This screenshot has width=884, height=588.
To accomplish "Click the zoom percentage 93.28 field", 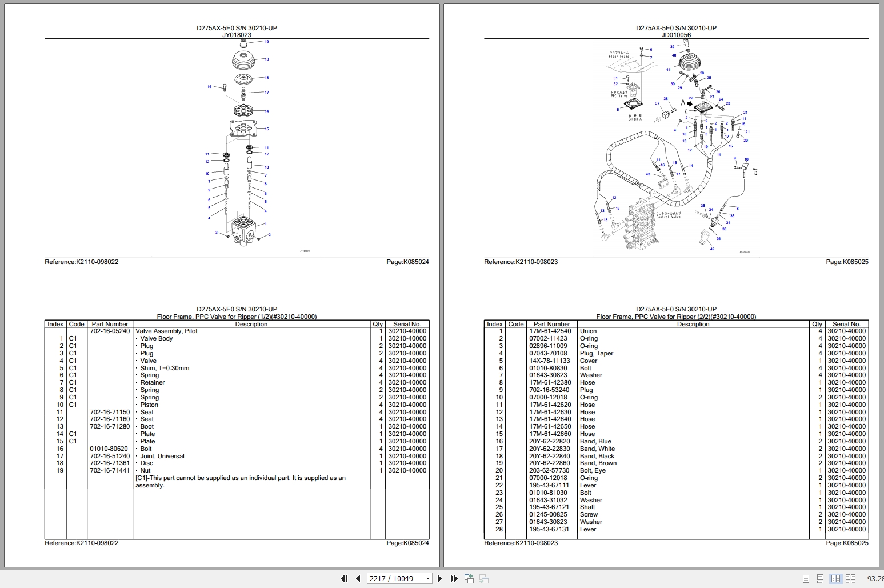I will [x=875, y=579].
